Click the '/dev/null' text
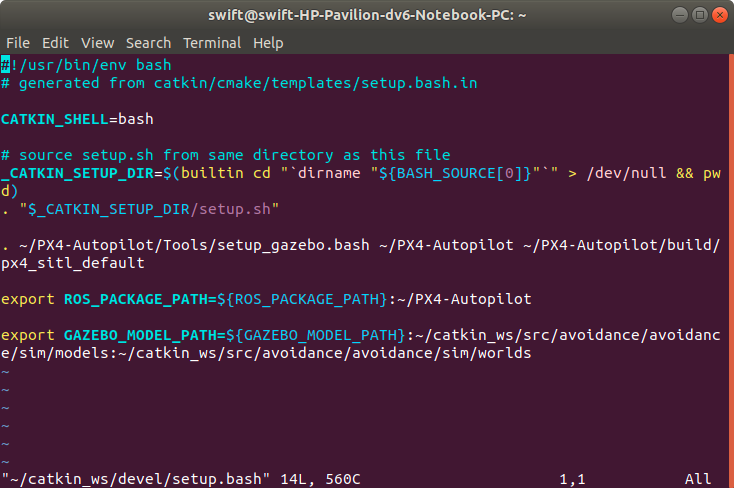This screenshot has width=734, height=488. coord(626,173)
